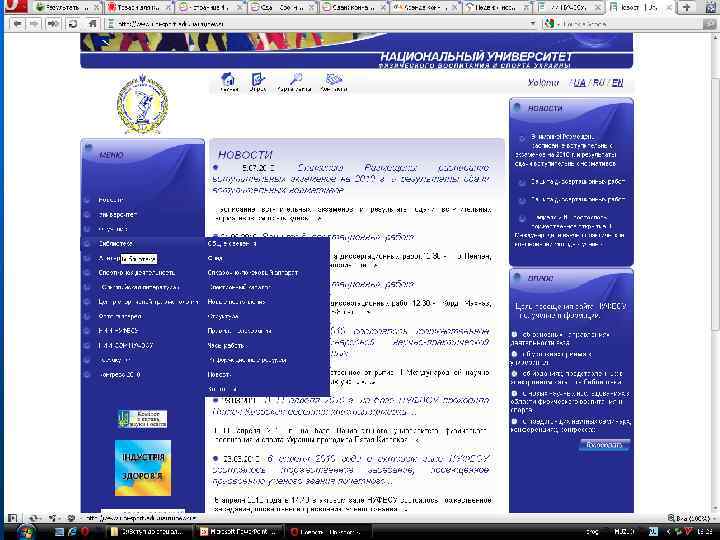Open a new tab with plus button
The image size is (720, 540).
coord(686,7)
